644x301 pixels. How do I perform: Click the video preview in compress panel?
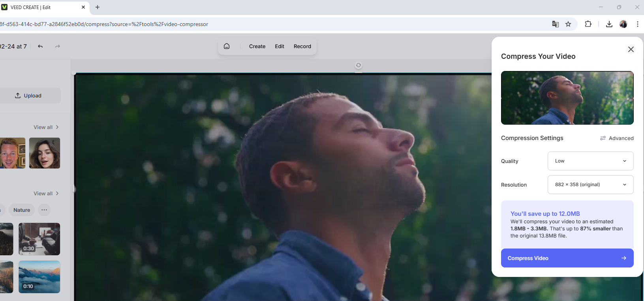567,98
